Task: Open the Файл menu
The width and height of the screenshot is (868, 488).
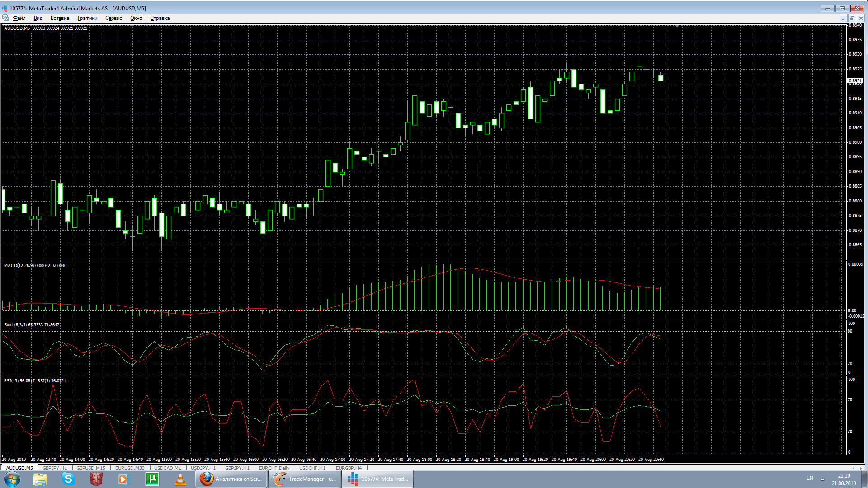Action: (19, 18)
